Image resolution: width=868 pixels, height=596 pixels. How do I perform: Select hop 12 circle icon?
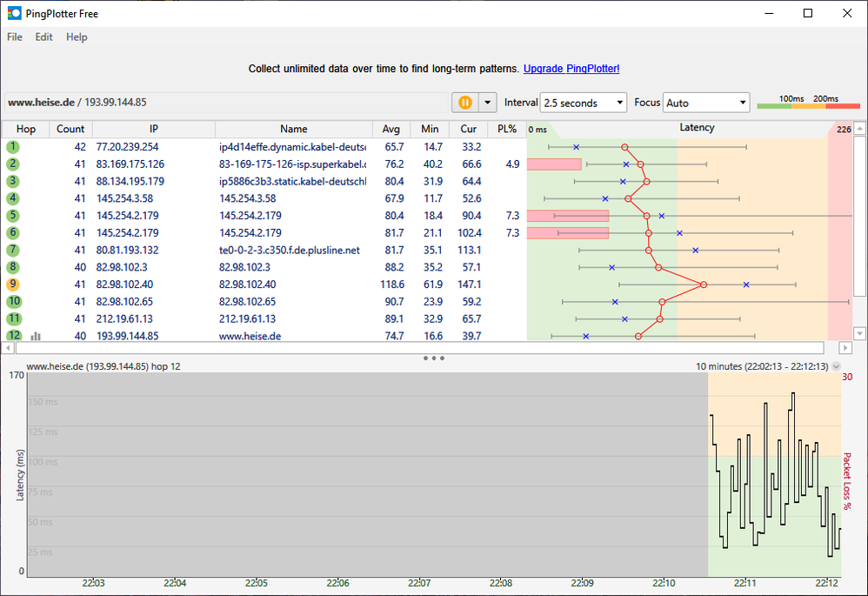coord(14,335)
